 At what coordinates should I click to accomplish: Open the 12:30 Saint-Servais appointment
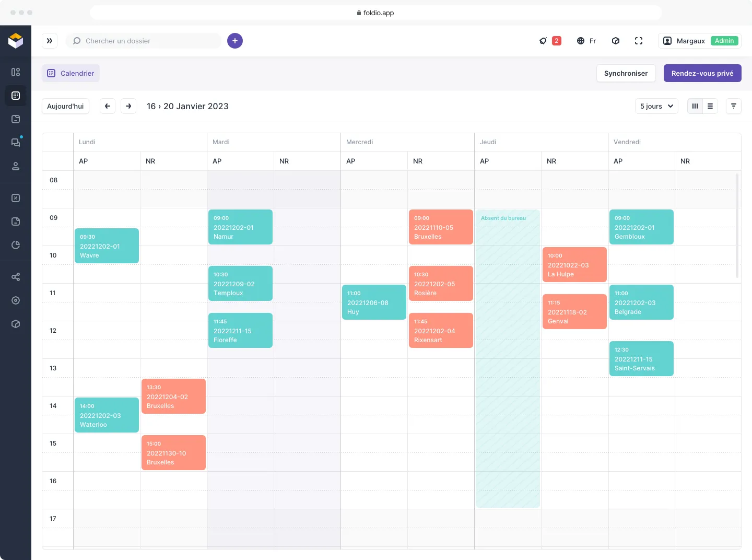point(641,358)
